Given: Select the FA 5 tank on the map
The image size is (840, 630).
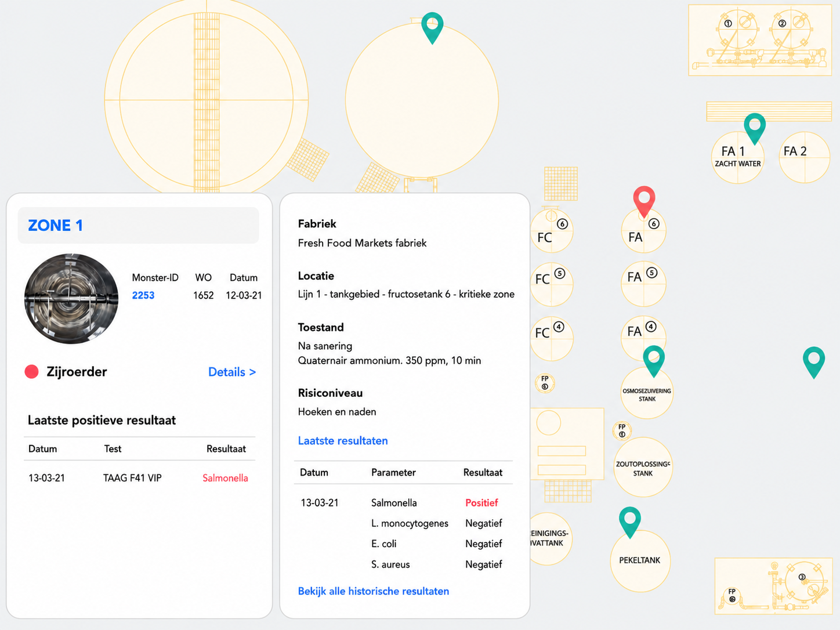Looking at the screenshot, I should pyautogui.click(x=643, y=284).
